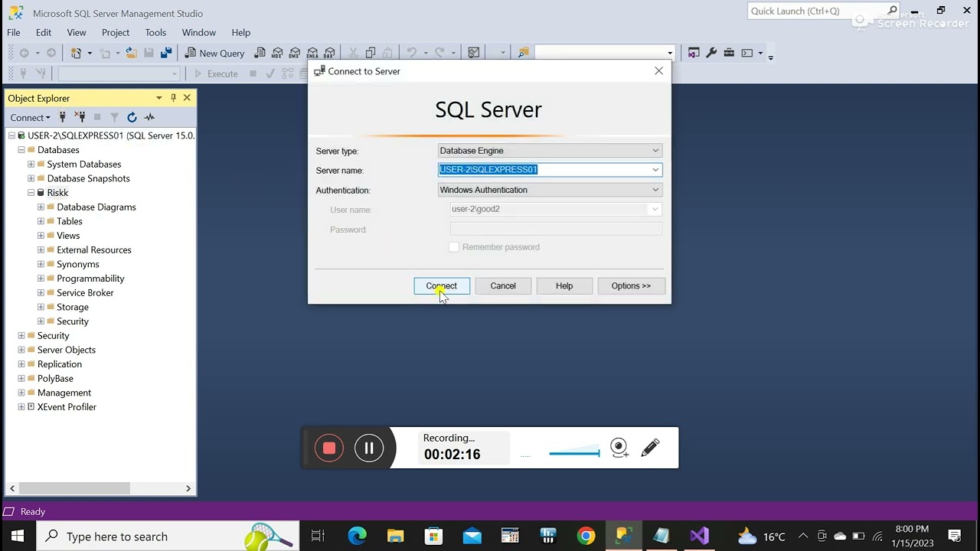This screenshot has width=980, height=551.
Task: Open the Window menu
Action: click(198, 32)
